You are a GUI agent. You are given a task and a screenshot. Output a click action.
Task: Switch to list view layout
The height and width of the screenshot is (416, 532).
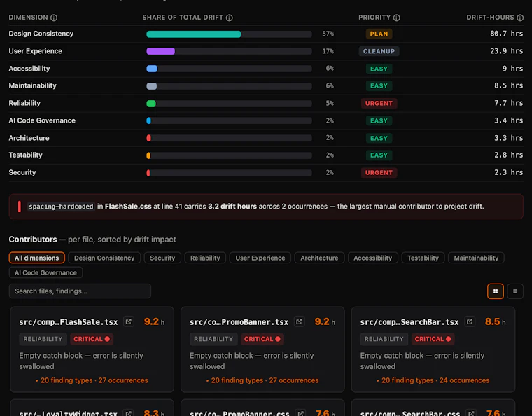(x=515, y=291)
